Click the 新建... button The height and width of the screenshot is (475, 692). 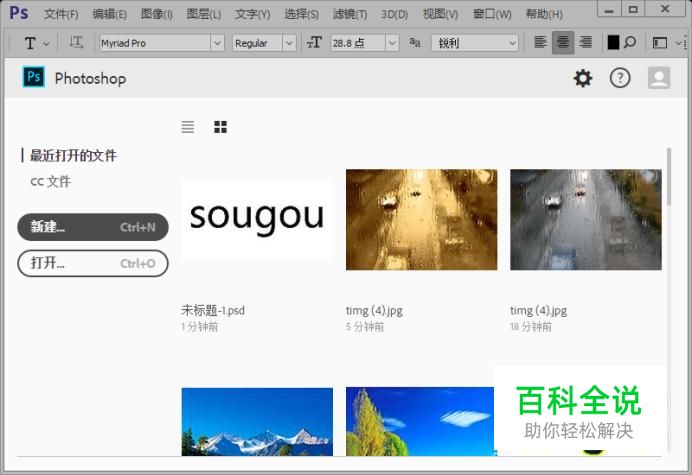tap(93, 227)
